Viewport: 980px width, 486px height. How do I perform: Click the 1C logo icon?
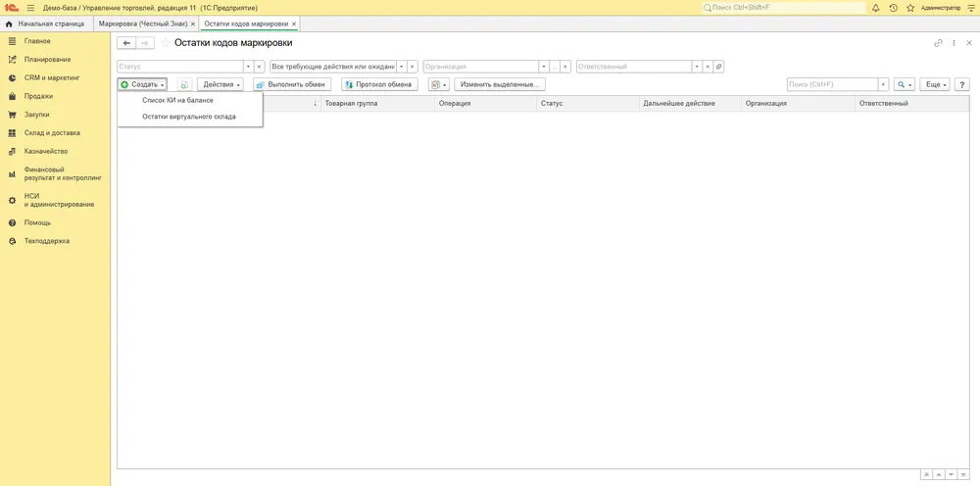(x=11, y=8)
